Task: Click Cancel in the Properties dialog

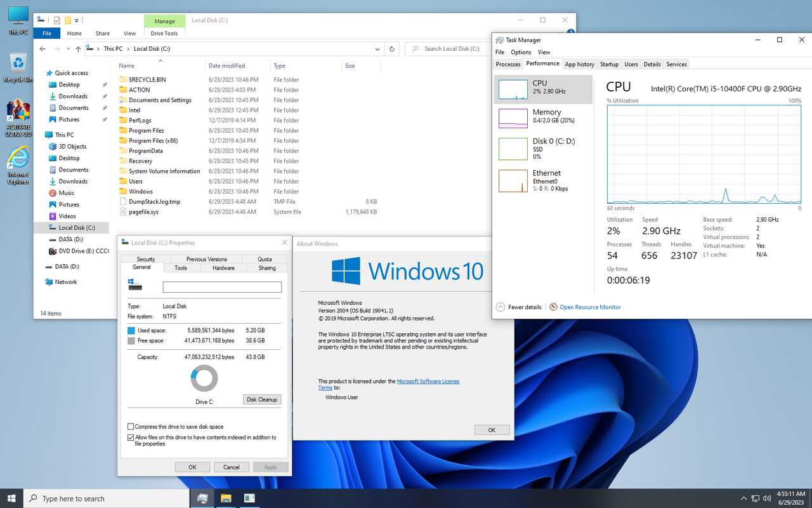Action: click(232, 467)
